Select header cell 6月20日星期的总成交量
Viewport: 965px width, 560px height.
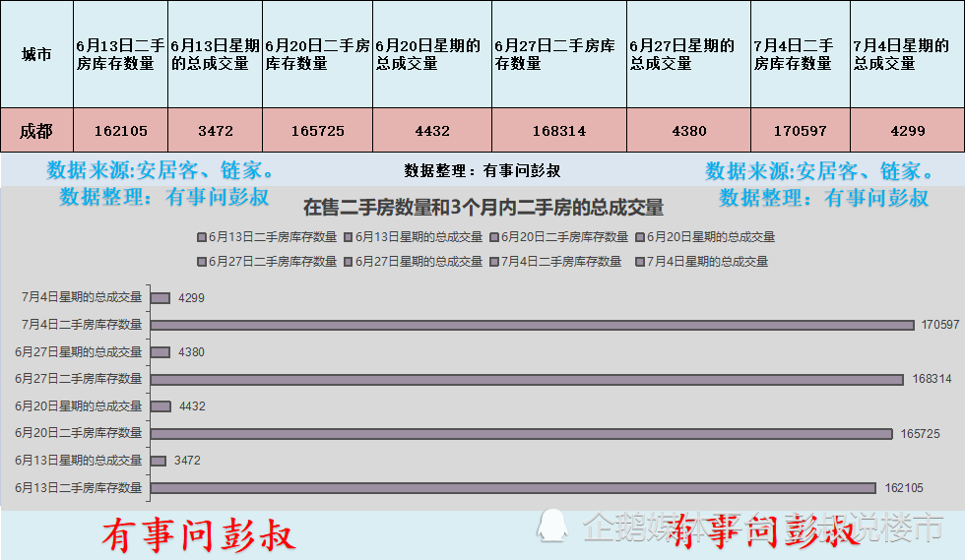pyautogui.click(x=432, y=54)
